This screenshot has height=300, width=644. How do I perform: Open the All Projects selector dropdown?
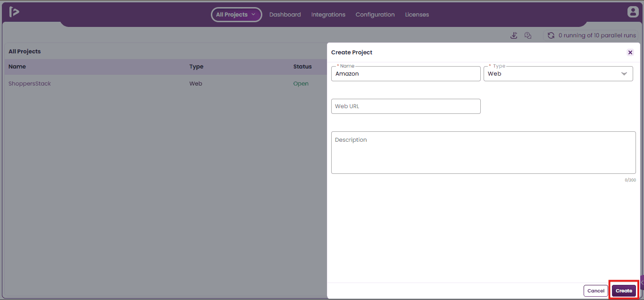[236, 15]
